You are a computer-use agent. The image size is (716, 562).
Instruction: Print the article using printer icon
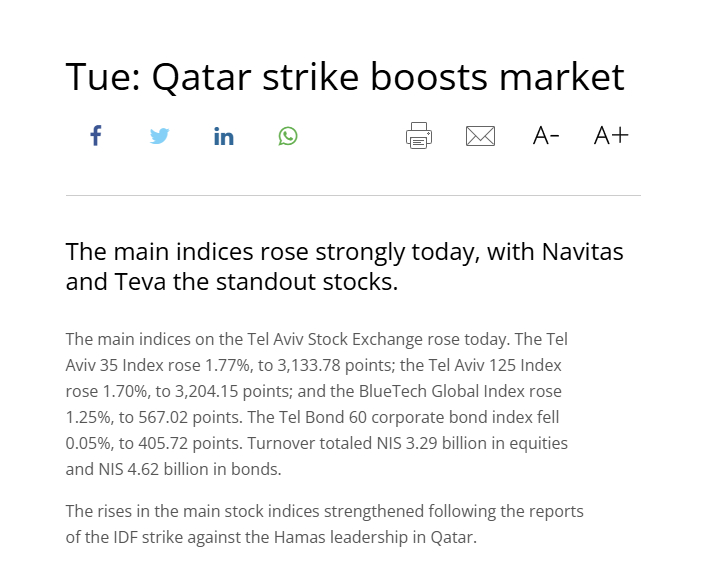tap(419, 136)
